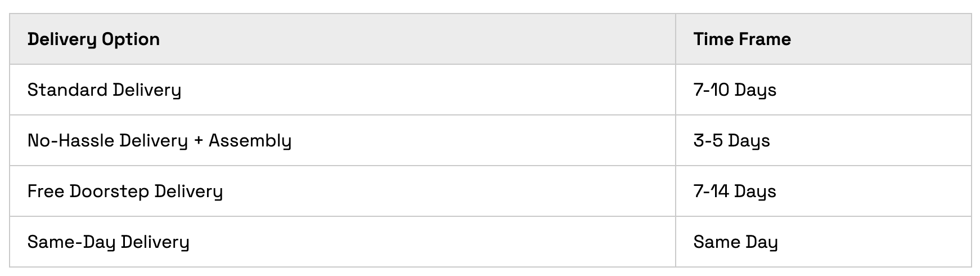Image resolution: width=980 pixels, height=276 pixels.
Task: Click the Same-Day text in the last row
Action: point(71,242)
